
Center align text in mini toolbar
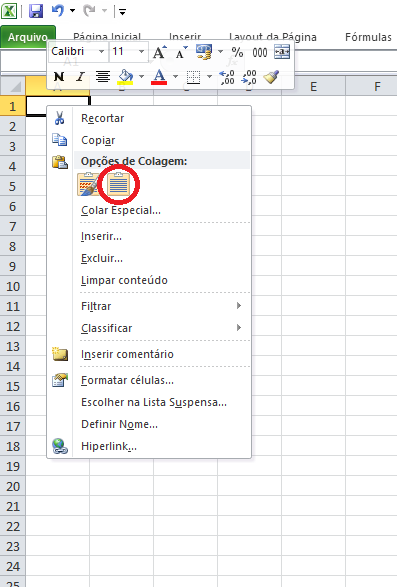[103, 76]
